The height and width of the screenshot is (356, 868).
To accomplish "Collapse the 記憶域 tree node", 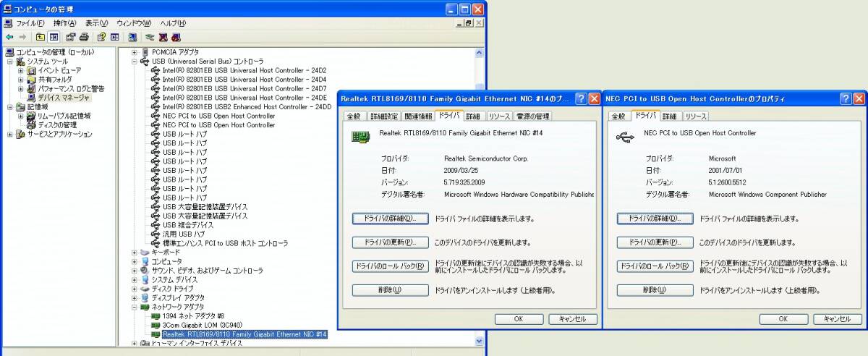I will [x=11, y=107].
